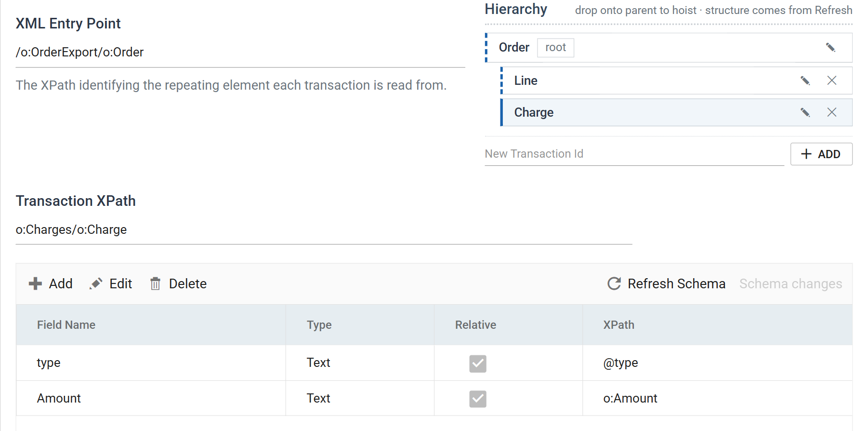Select the 'Amount' field name cell
This screenshot has width=868, height=431.
click(x=151, y=398)
